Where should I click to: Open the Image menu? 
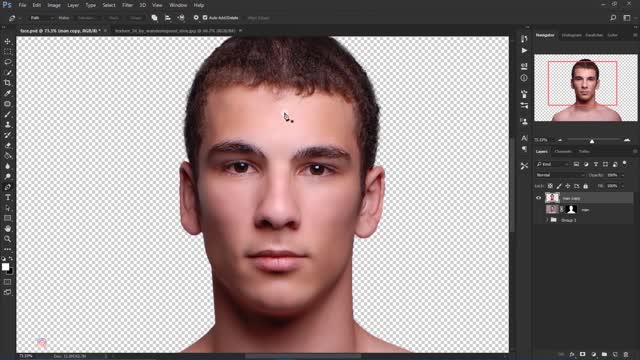pyautogui.click(x=54, y=5)
